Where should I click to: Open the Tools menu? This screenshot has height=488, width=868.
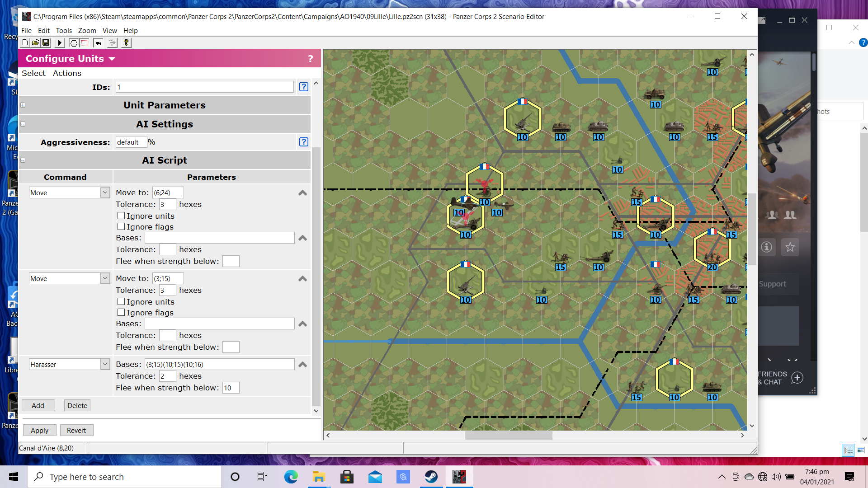point(64,31)
